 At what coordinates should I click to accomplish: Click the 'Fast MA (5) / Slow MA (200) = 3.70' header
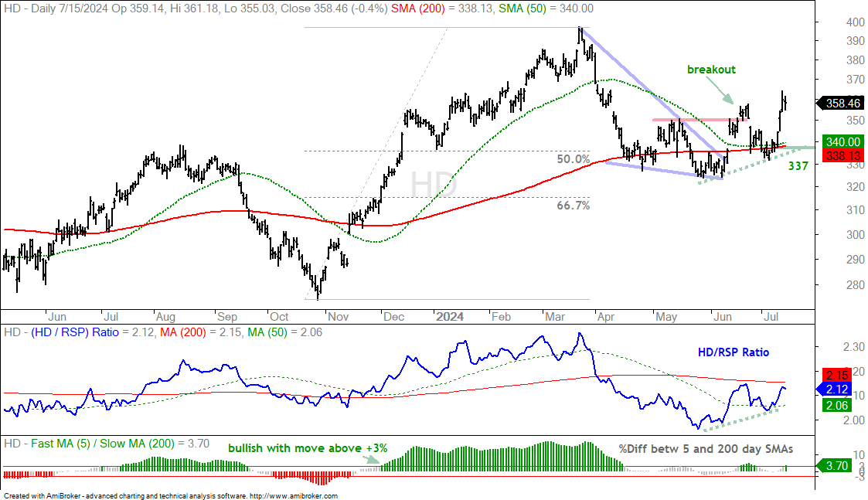[x=120, y=444]
